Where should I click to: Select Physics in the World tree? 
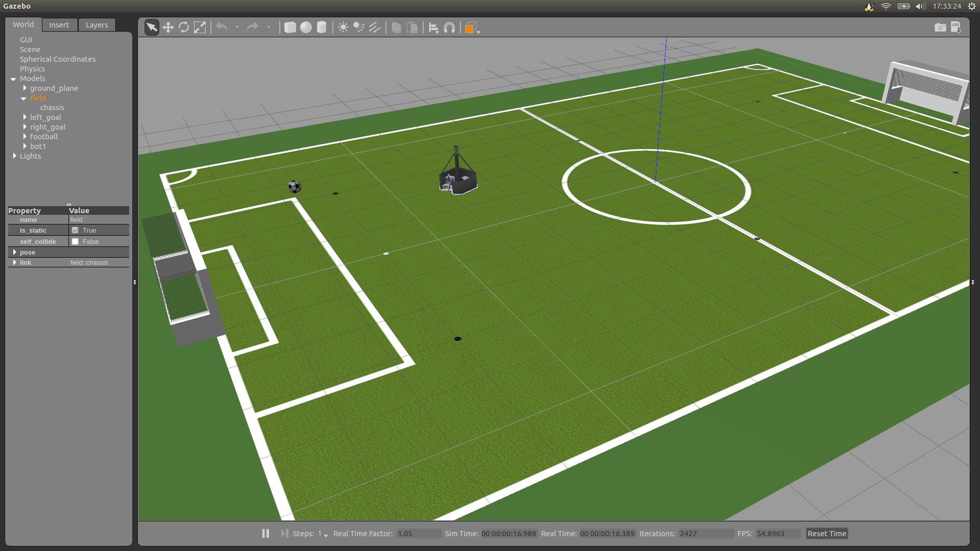coord(32,69)
